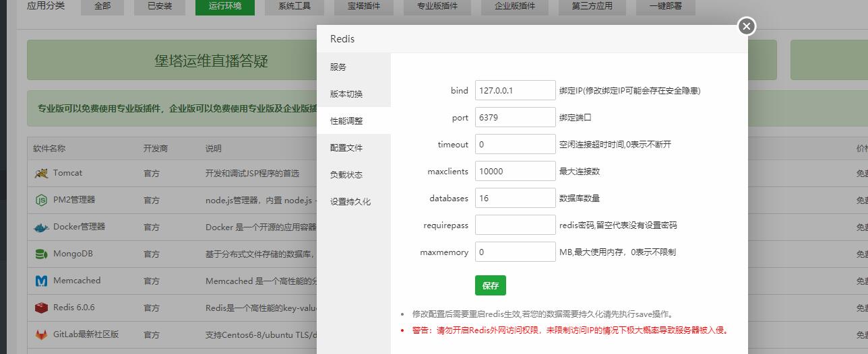868x354 pixels.
Task: Click the MongoDB leaf icon
Action: (42, 254)
